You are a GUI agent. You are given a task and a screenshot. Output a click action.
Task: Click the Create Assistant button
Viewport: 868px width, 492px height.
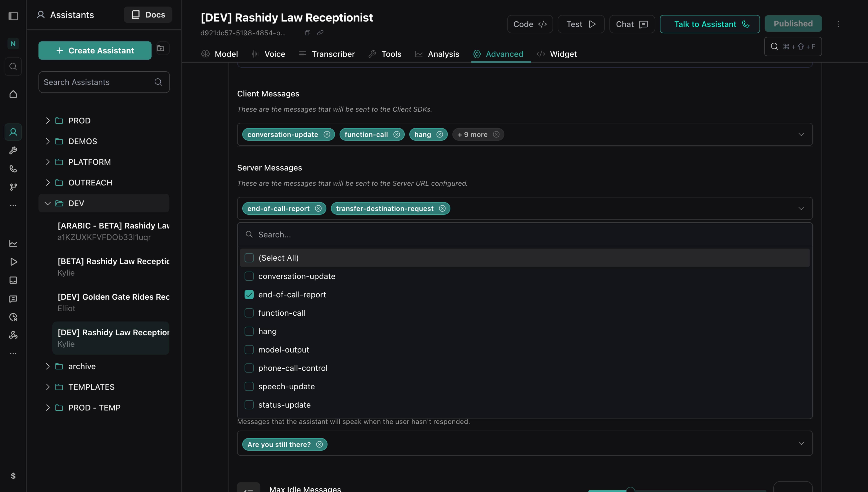click(x=95, y=50)
